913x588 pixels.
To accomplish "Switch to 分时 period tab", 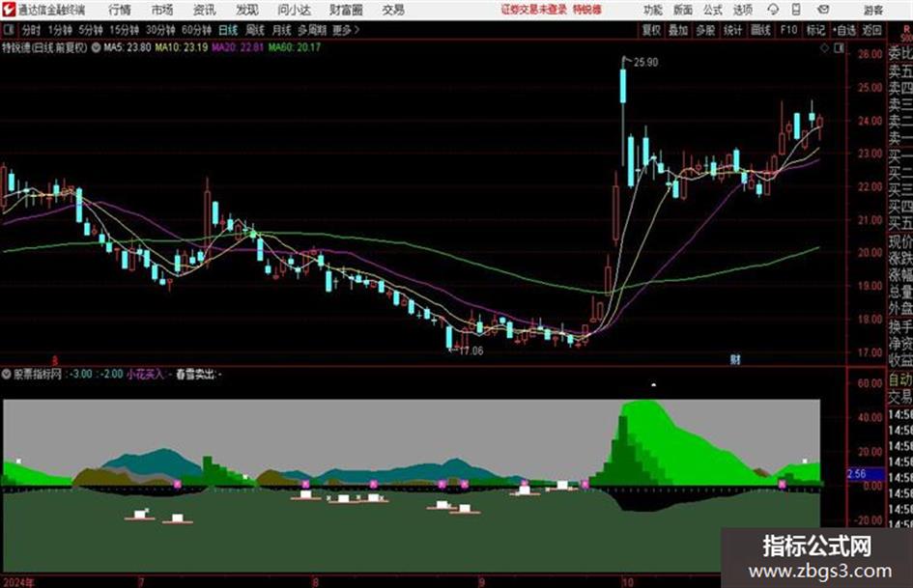I will click(32, 30).
